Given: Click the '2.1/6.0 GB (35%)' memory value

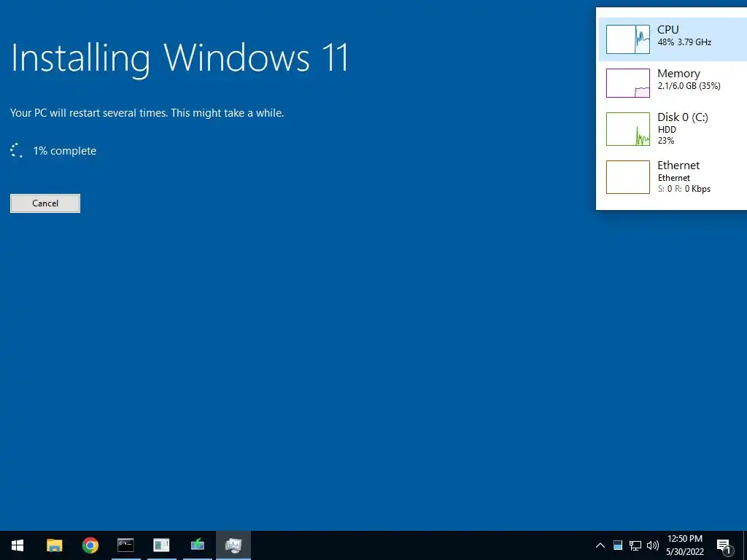Looking at the screenshot, I should 689,86.
